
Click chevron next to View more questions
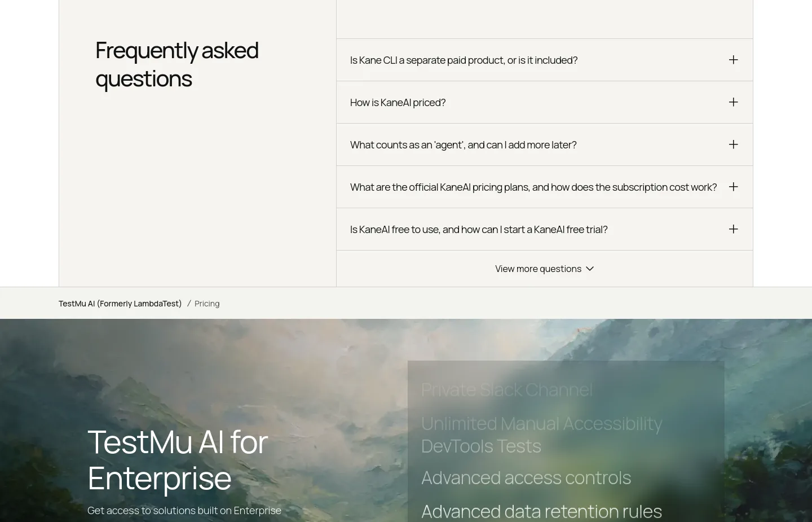tap(590, 269)
